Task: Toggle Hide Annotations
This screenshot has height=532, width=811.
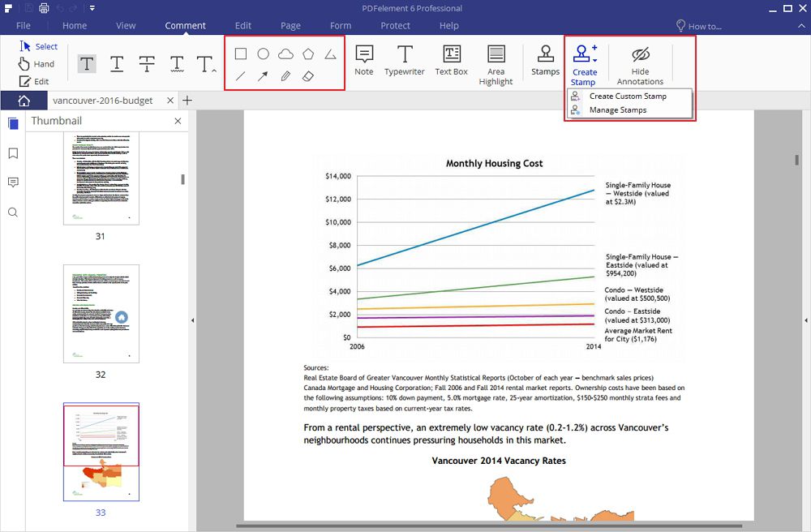Action: [640, 66]
